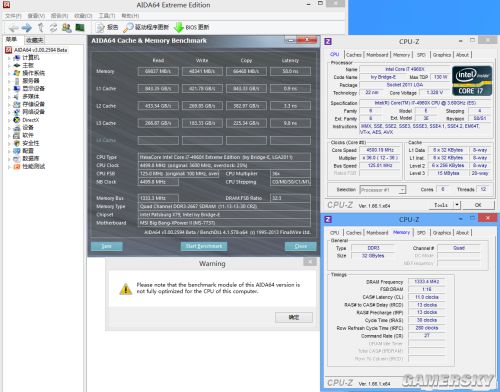Click the Start Benchmark button
This screenshot has width=500, height=392.
coord(204,246)
